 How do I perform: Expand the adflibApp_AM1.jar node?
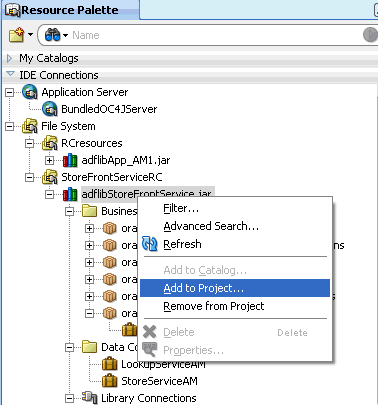click(x=49, y=160)
